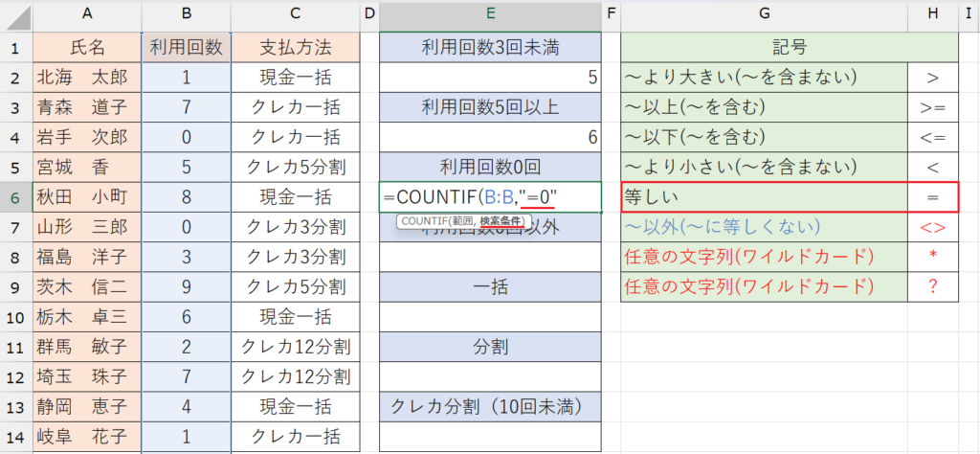Click the 利用回数 header cell
Image resolution: width=980 pixels, height=454 pixels.
click(x=187, y=48)
